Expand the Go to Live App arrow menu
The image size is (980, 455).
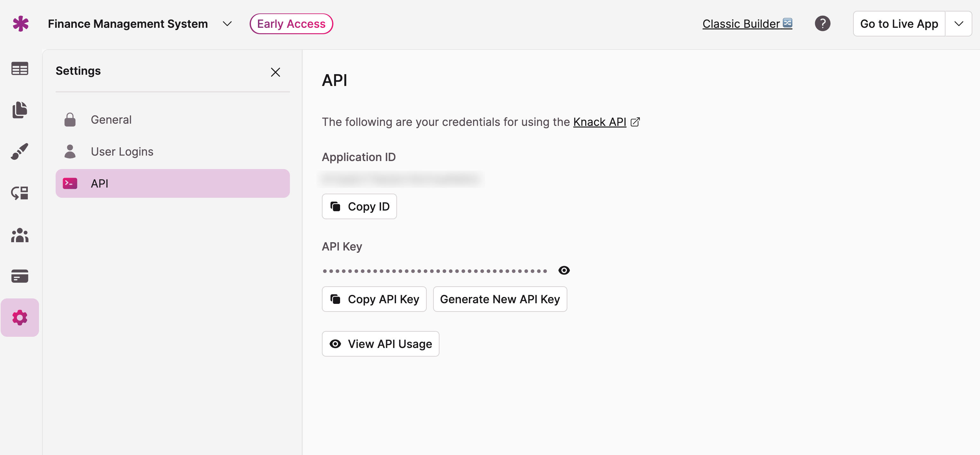pyautogui.click(x=958, y=24)
